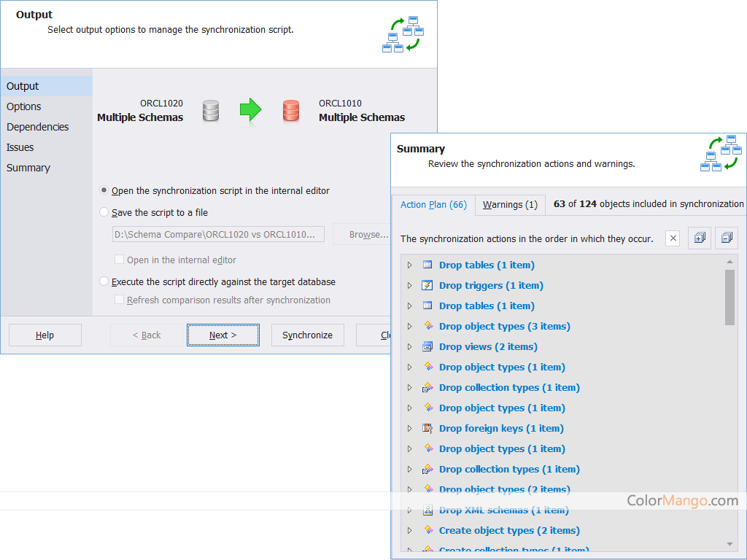Click the ORCL1010 target database icon
The image size is (747, 560).
coord(290,110)
